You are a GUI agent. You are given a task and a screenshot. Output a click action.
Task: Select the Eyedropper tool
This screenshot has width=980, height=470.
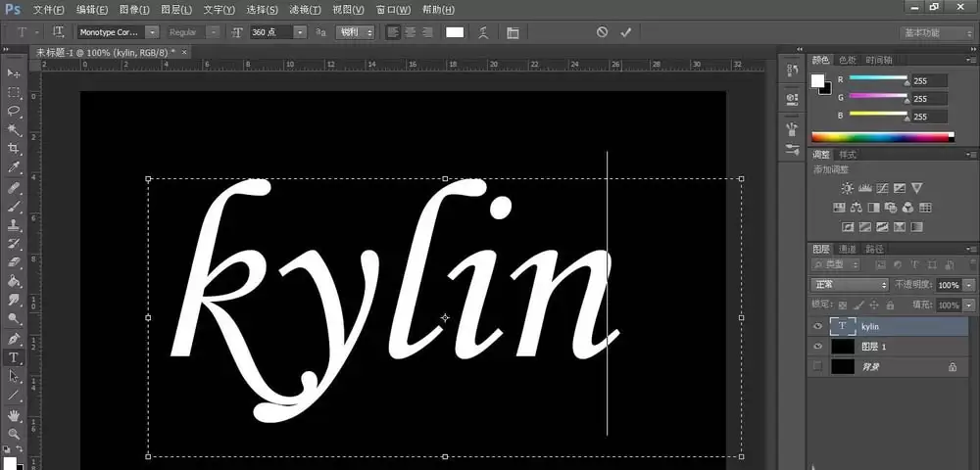14,167
